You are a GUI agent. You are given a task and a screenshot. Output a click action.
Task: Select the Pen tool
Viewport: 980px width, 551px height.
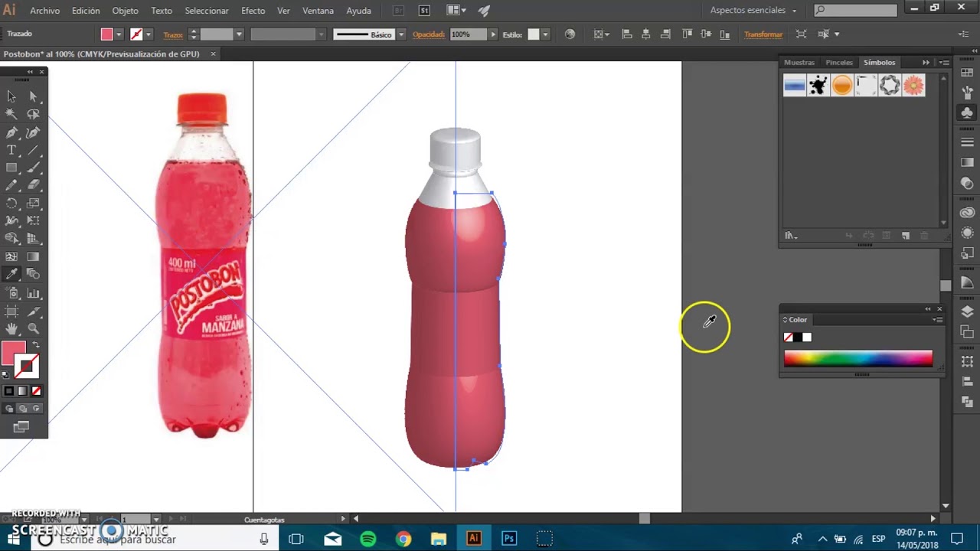pos(11,132)
